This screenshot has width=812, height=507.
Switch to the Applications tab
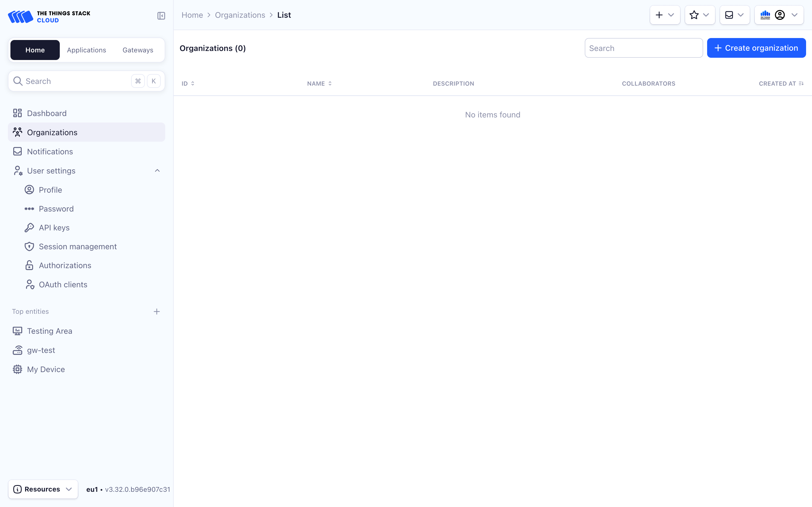(x=86, y=50)
